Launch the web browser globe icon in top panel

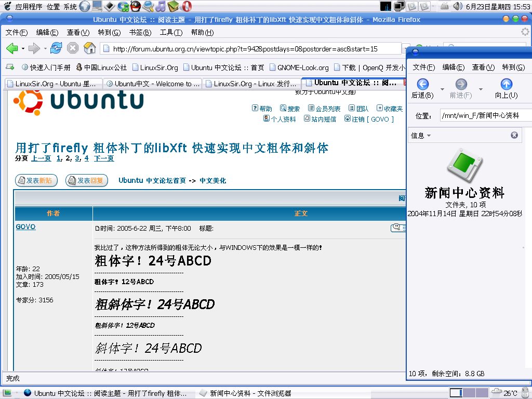coord(85,6)
